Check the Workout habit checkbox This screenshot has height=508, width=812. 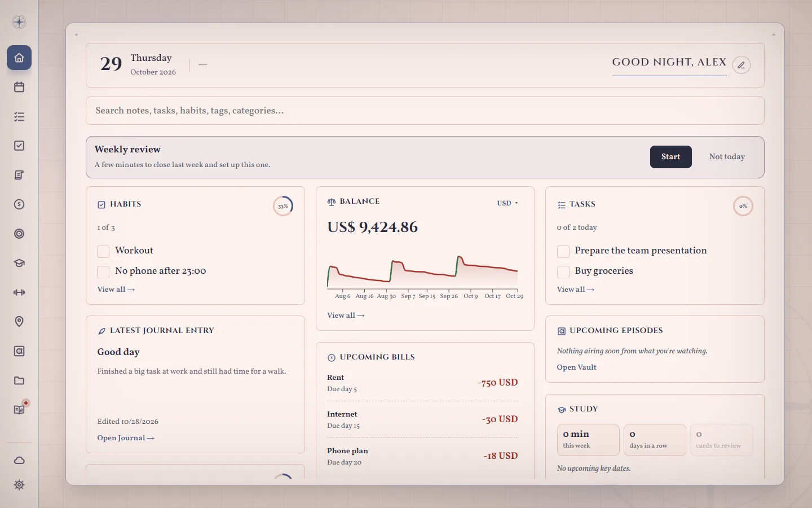(103, 251)
